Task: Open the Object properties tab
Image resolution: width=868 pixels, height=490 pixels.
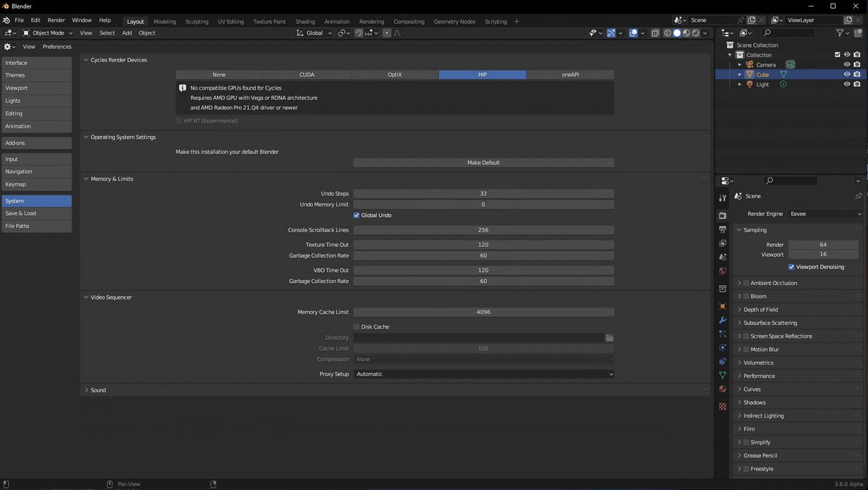Action: 722,306
